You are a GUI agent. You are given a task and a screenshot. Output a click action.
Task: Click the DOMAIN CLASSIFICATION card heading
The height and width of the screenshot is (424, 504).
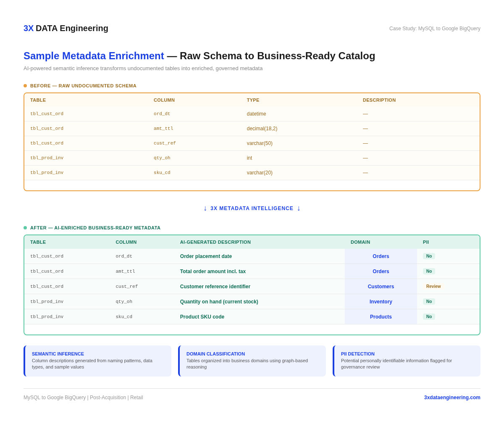point(215,354)
